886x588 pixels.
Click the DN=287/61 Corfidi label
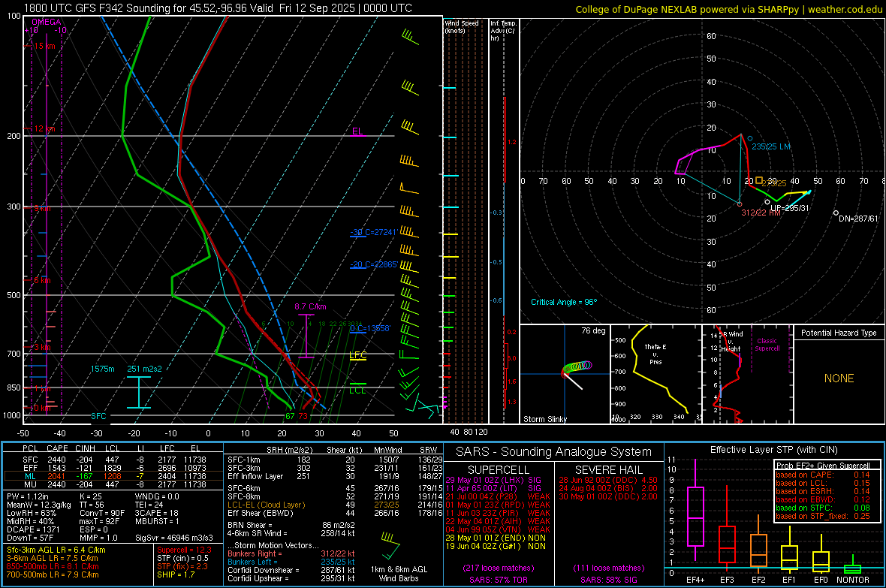click(x=858, y=219)
